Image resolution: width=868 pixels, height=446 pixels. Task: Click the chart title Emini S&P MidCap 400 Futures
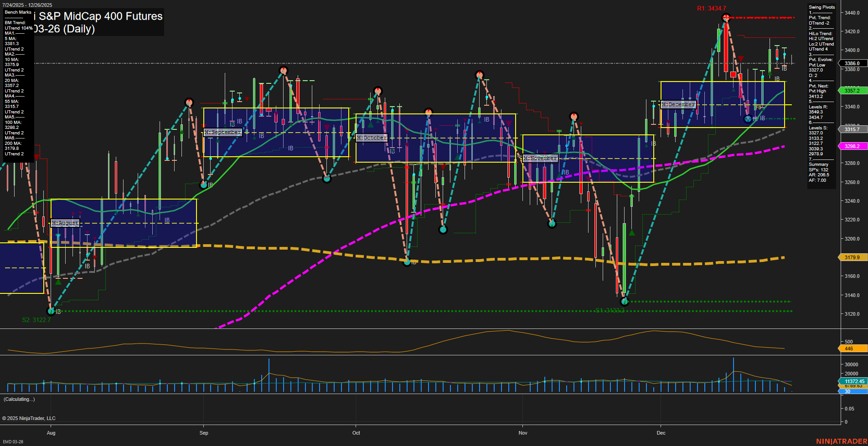tap(98, 16)
